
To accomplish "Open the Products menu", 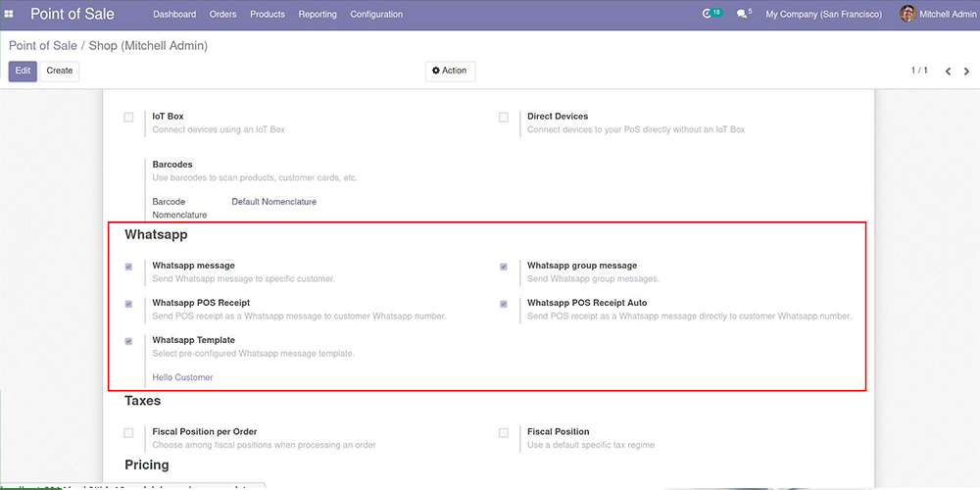I will tap(268, 14).
